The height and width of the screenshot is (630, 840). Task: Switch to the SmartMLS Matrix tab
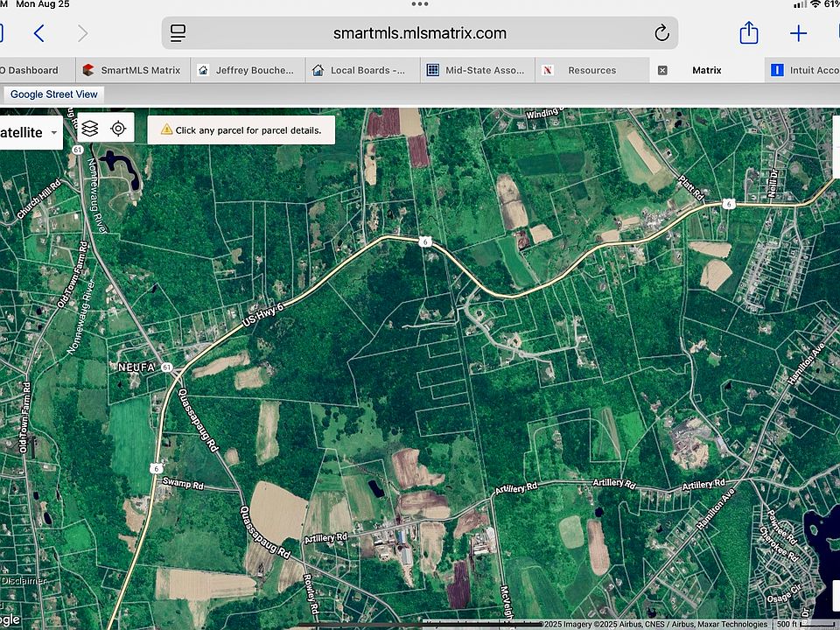point(131,70)
